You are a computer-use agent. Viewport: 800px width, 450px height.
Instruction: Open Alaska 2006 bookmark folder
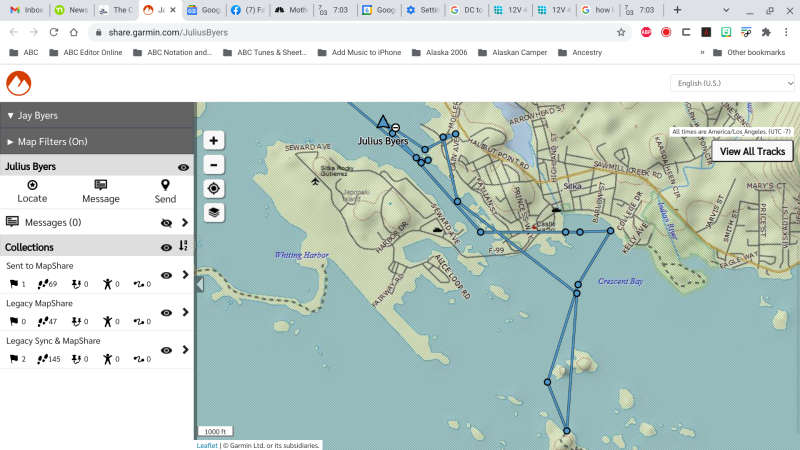pos(439,52)
